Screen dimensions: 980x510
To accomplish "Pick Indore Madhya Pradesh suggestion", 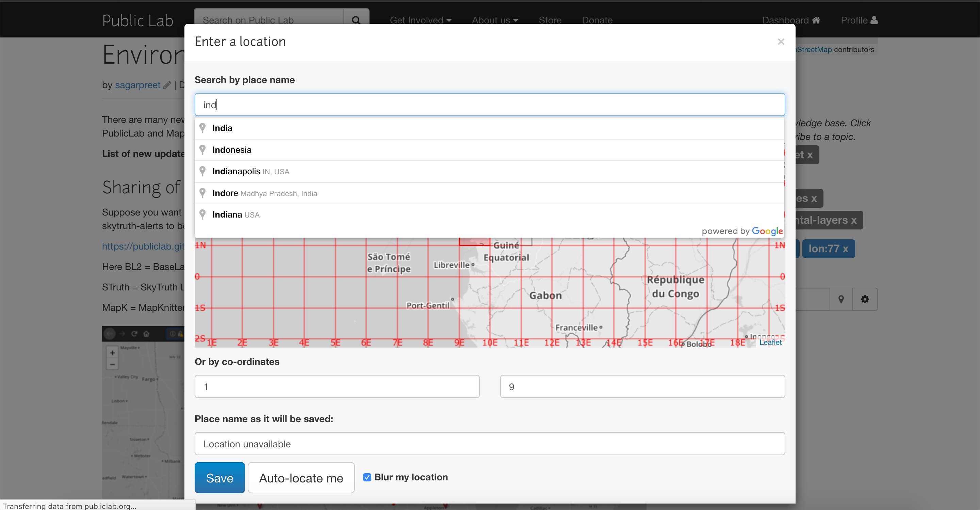I will coord(264,193).
